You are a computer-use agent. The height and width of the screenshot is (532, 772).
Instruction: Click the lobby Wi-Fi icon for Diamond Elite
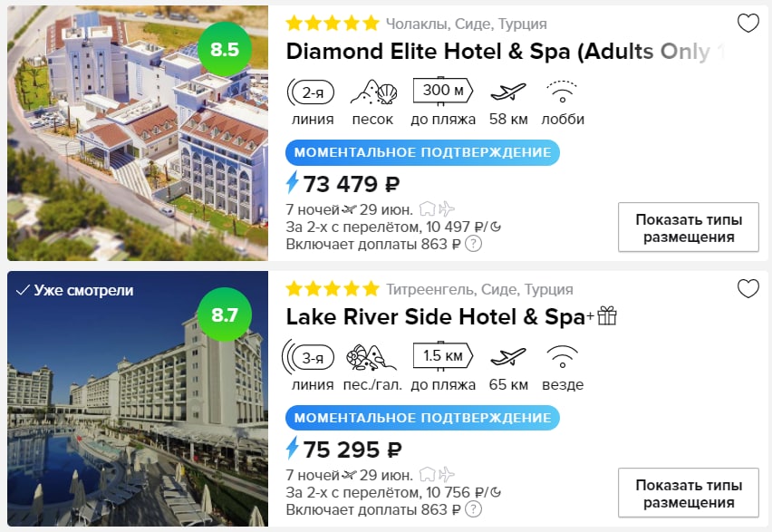[x=563, y=92]
